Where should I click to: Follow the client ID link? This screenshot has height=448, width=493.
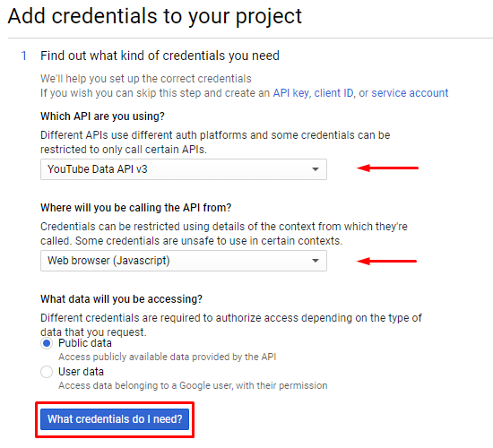click(333, 93)
